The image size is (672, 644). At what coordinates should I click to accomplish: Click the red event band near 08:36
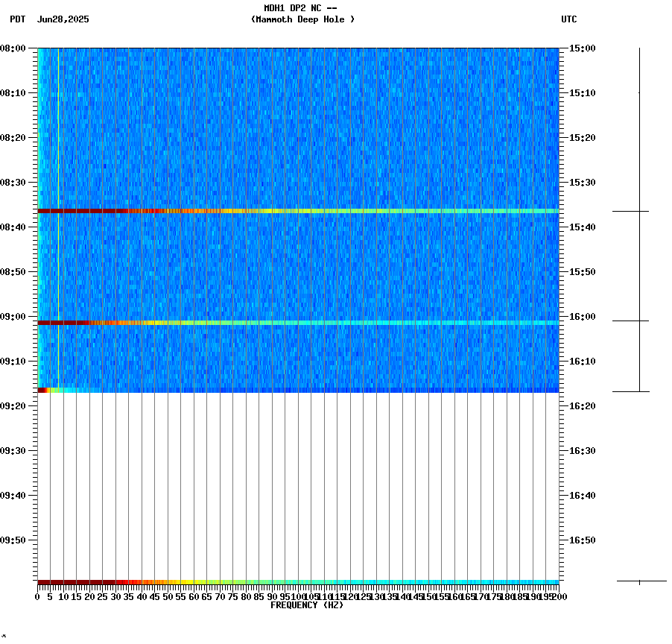click(224, 211)
